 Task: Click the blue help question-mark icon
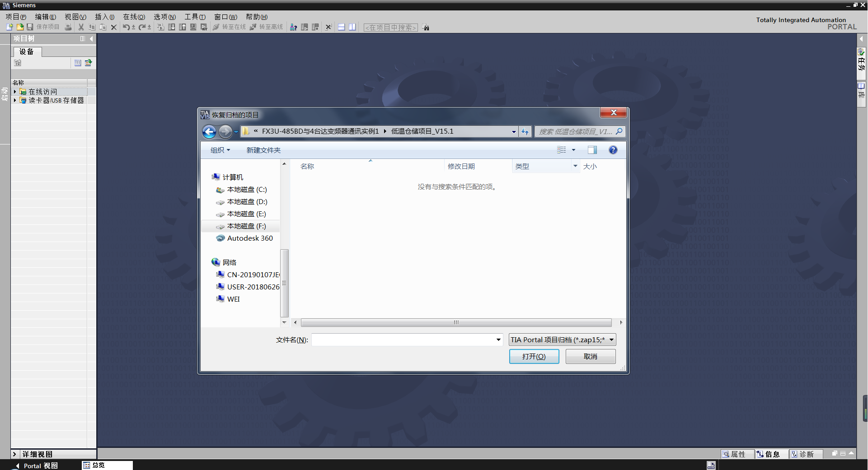pos(613,150)
